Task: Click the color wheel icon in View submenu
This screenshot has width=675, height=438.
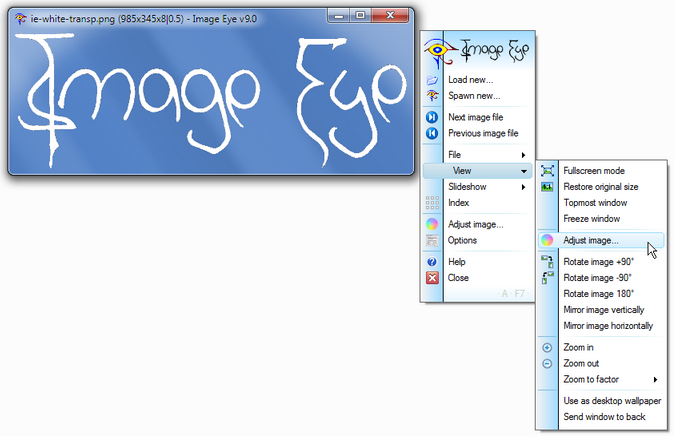Action: pyautogui.click(x=547, y=240)
